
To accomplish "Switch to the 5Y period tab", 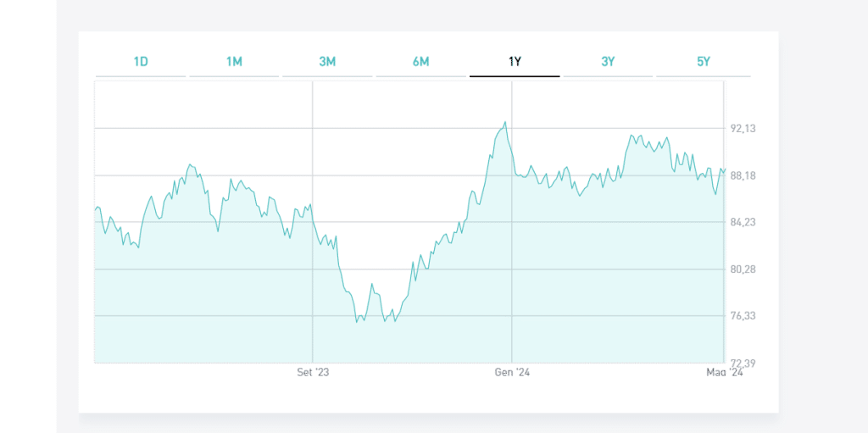I will tap(703, 62).
